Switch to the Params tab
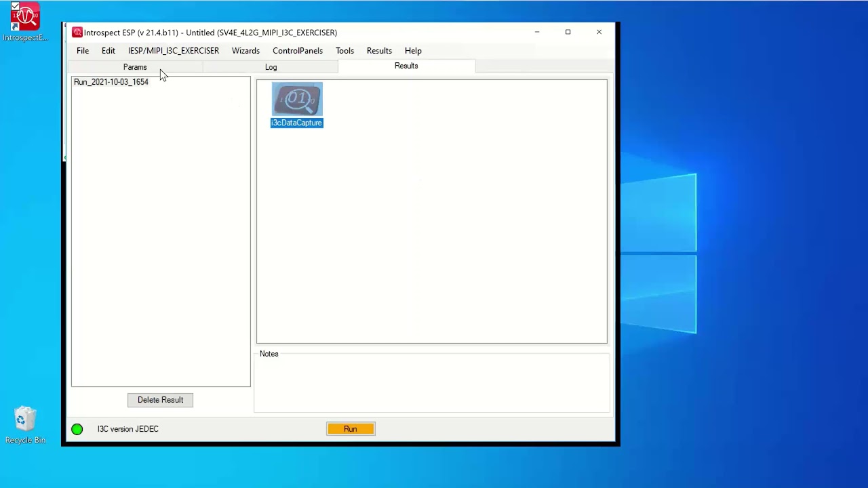 [135, 67]
